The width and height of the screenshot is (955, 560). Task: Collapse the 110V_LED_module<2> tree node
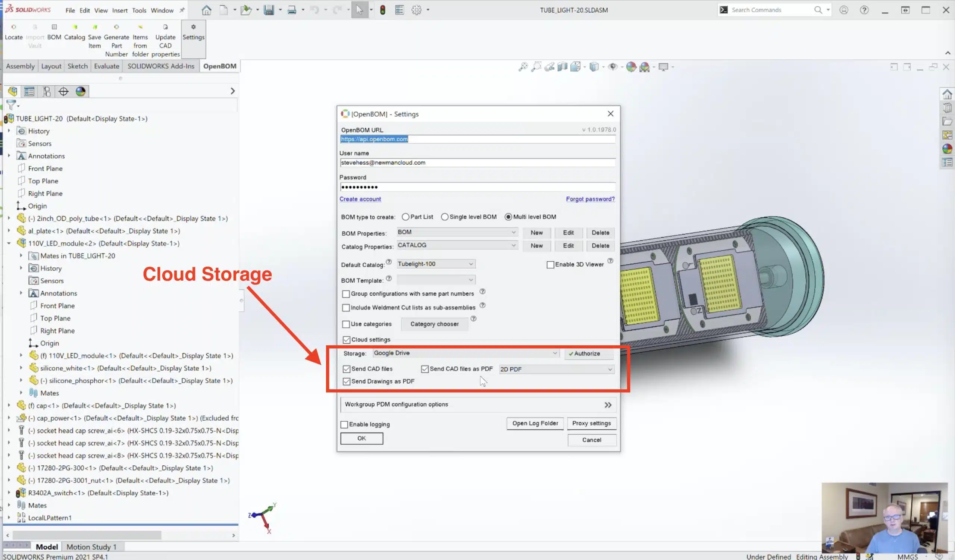click(x=9, y=243)
